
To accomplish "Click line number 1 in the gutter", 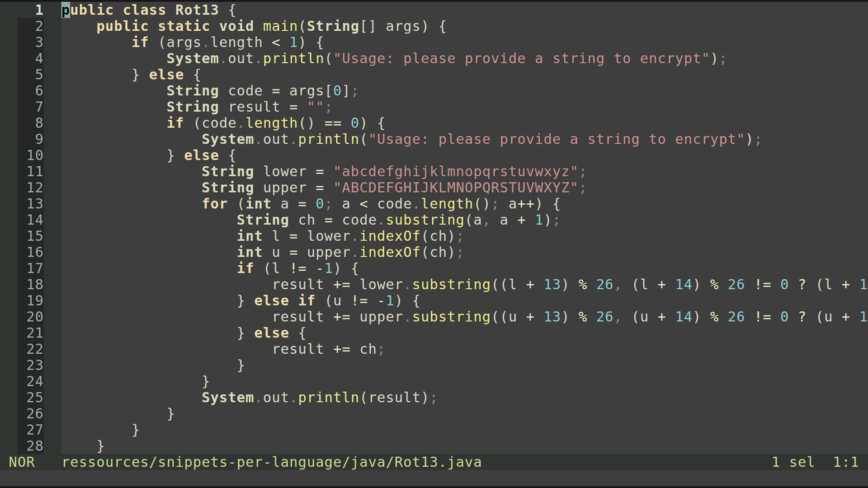I will [x=39, y=9].
